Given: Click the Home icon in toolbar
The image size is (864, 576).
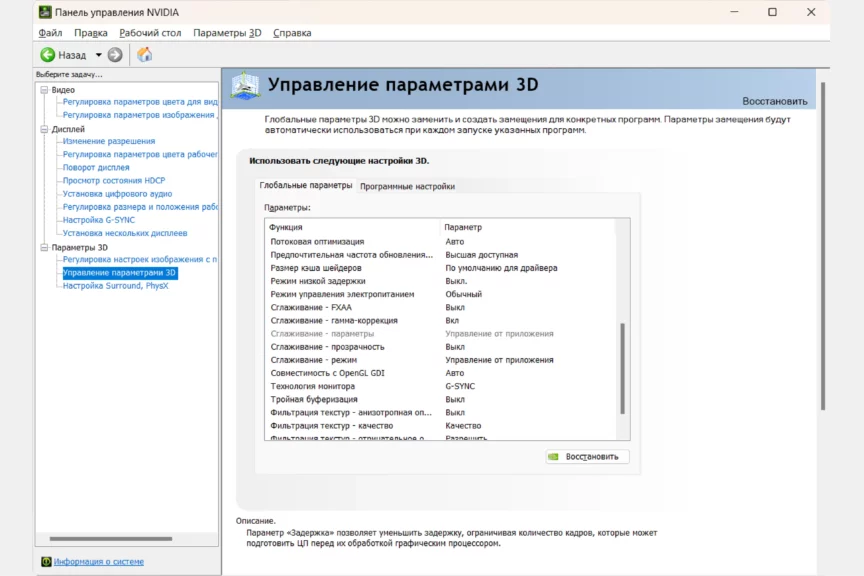Looking at the screenshot, I should click(x=144, y=55).
